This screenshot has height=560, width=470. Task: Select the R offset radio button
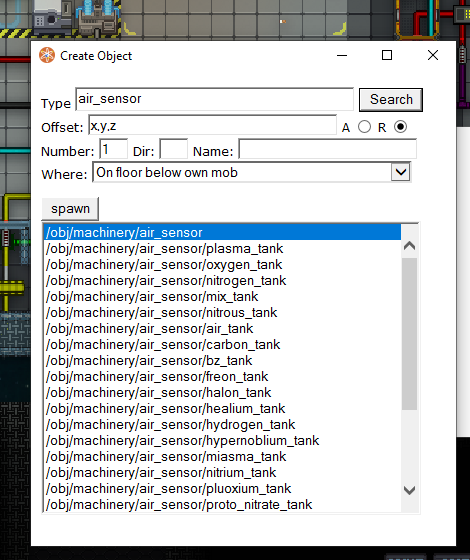pyautogui.click(x=400, y=127)
